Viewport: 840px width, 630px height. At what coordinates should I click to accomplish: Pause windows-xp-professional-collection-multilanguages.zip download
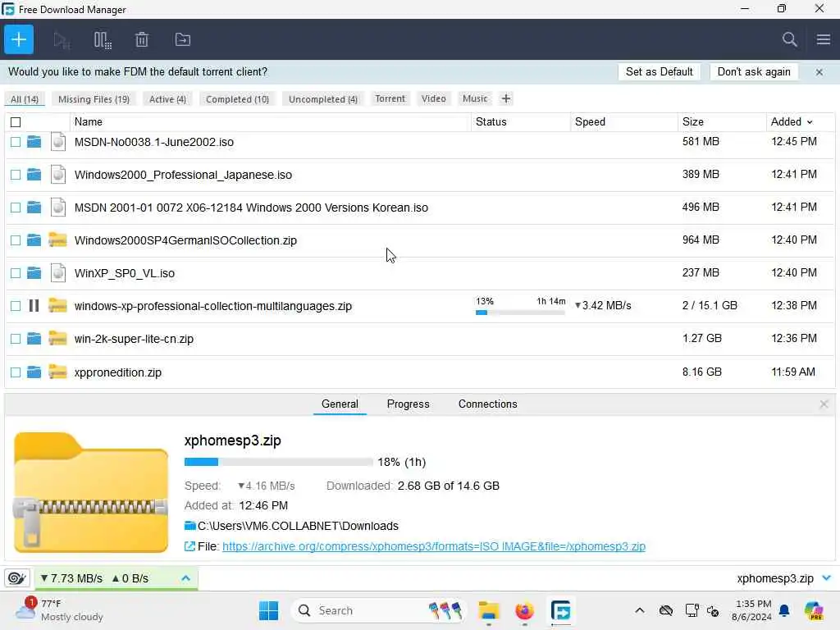point(34,306)
